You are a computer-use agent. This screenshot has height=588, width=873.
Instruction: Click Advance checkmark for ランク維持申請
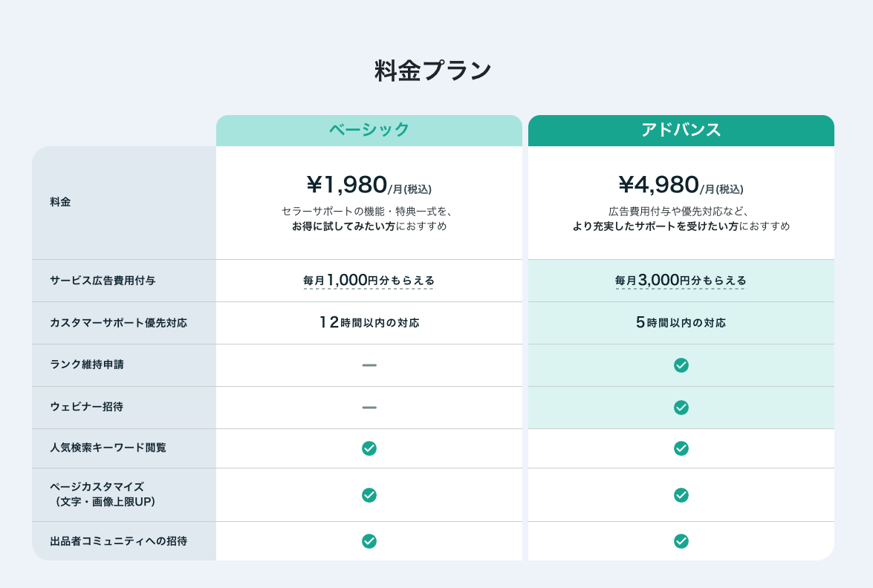pyautogui.click(x=681, y=365)
